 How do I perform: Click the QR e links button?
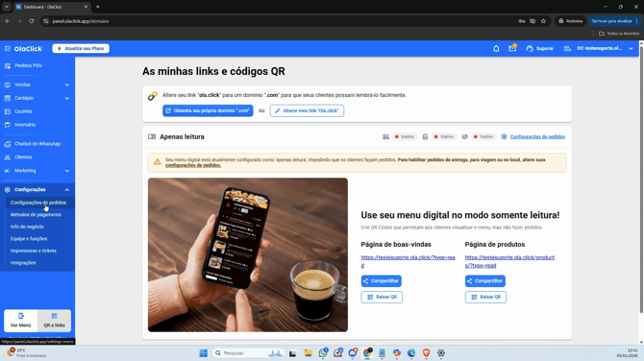click(54, 321)
